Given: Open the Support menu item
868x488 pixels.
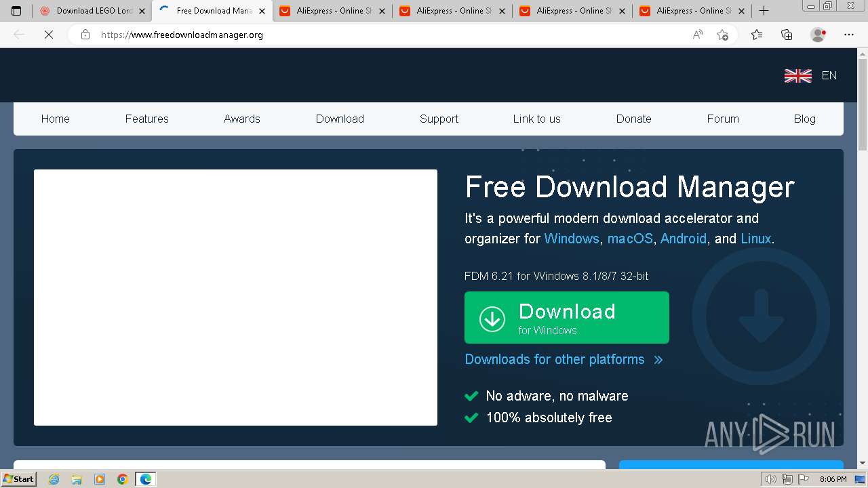Looking at the screenshot, I should tap(439, 119).
